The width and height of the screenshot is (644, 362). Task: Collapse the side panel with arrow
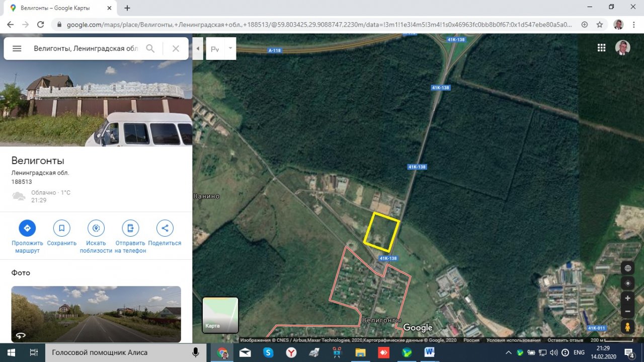tap(198, 49)
